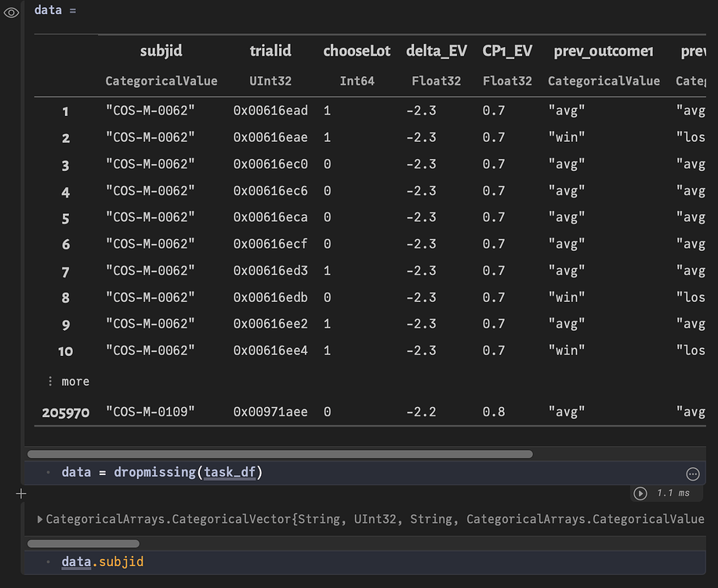Expand the hidden "more" rows of the table
The height and width of the screenshot is (588, 718).
75,381
